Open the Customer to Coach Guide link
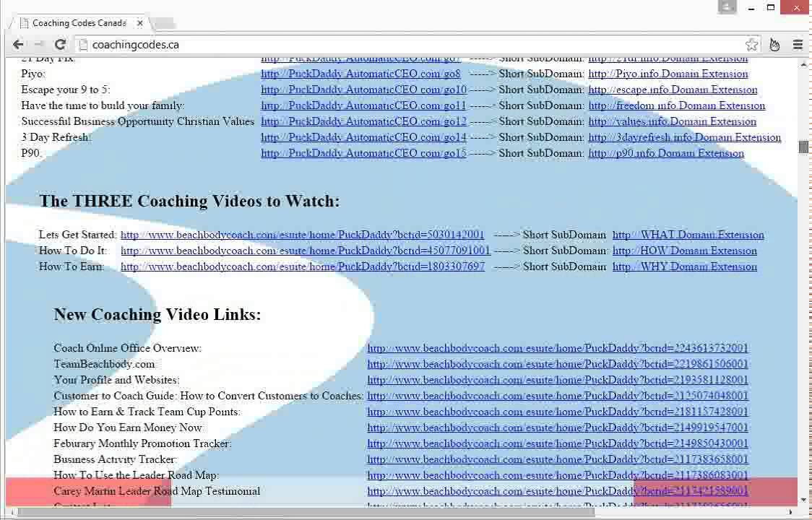Image resolution: width=812 pixels, height=520 pixels. tap(558, 396)
